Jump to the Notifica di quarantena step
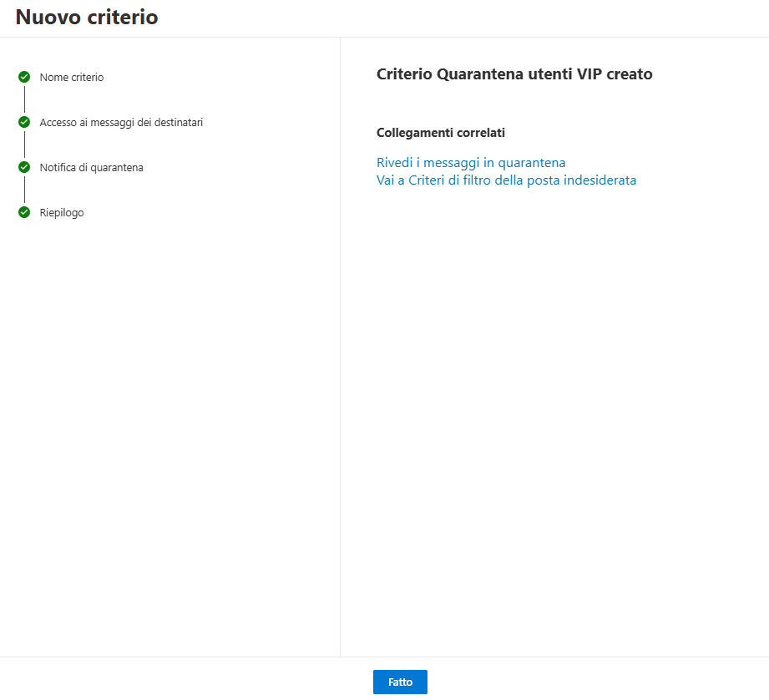The image size is (769, 700). 91,168
